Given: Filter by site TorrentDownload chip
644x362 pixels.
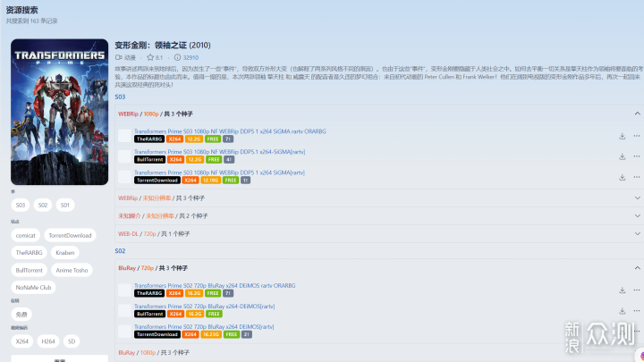Looking at the screenshot, I should pos(70,235).
